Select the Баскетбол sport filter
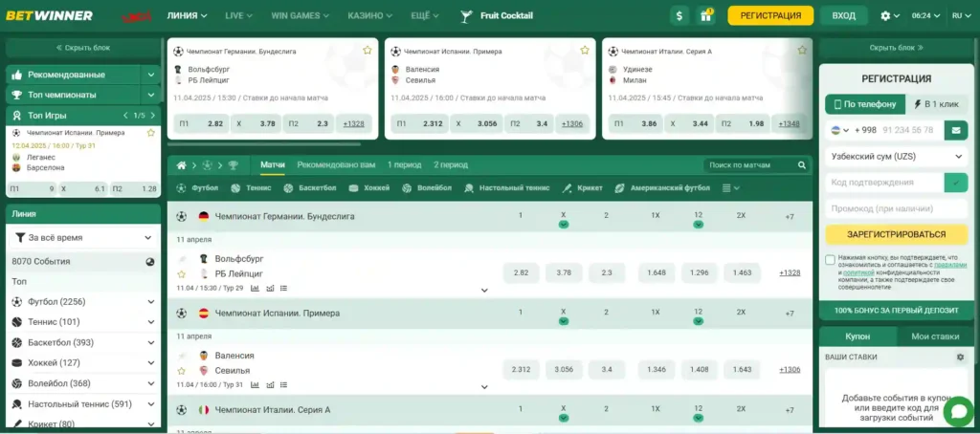 pyautogui.click(x=309, y=188)
